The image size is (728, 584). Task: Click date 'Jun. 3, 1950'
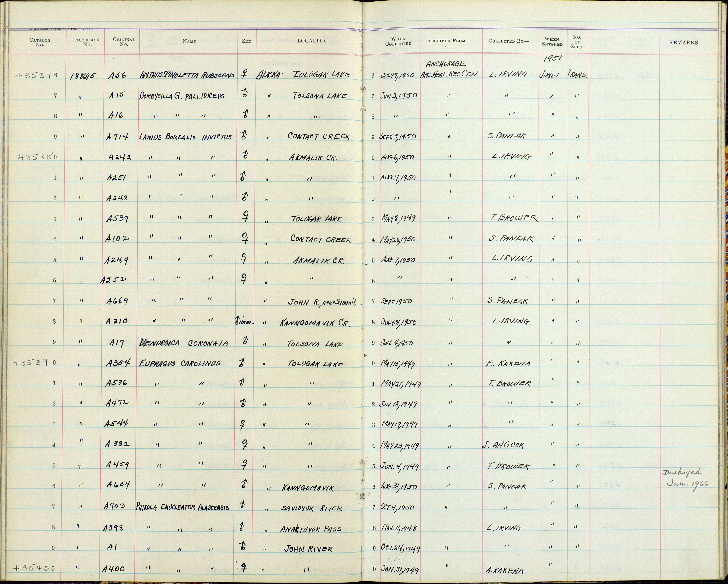pos(398,96)
